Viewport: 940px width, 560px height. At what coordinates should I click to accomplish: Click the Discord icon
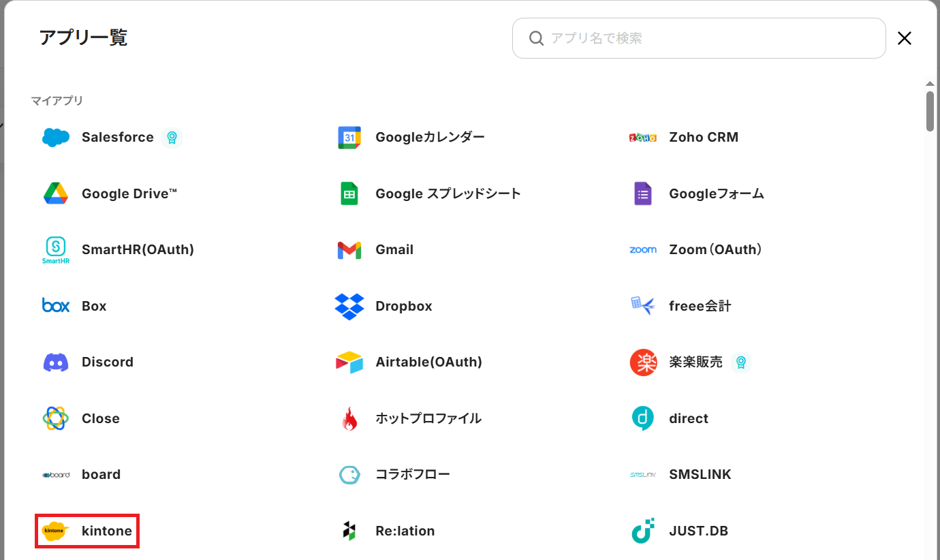click(x=56, y=362)
